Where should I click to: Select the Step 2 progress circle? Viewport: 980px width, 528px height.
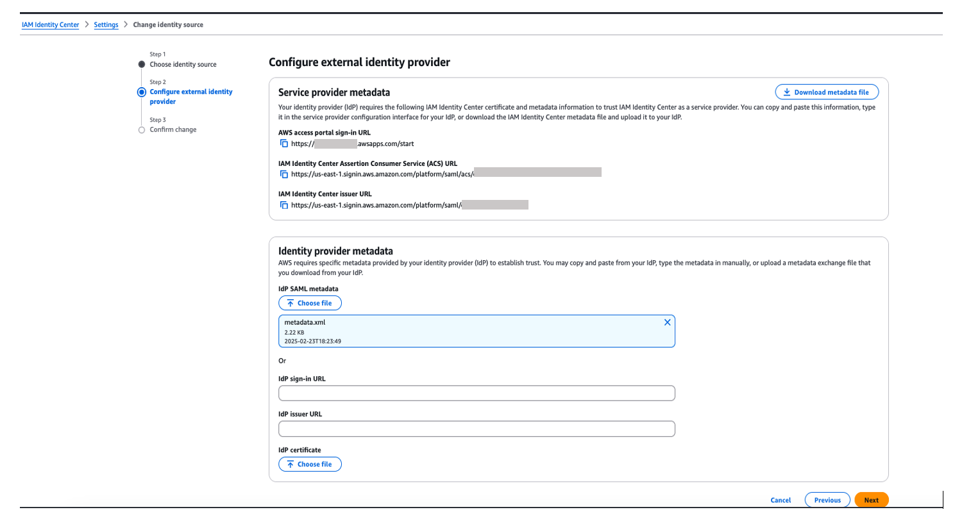(x=141, y=92)
